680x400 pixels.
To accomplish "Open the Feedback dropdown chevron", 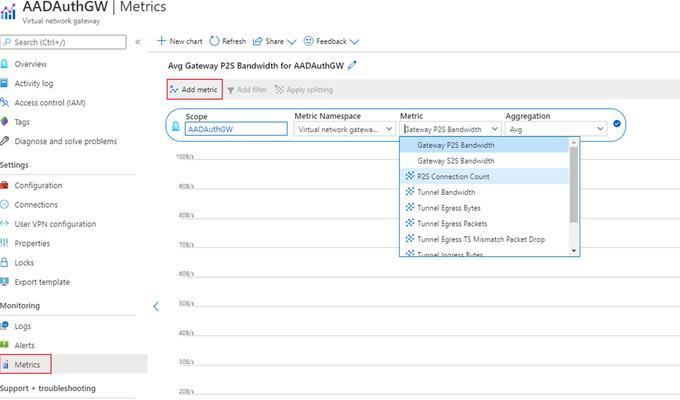I will pyautogui.click(x=354, y=42).
